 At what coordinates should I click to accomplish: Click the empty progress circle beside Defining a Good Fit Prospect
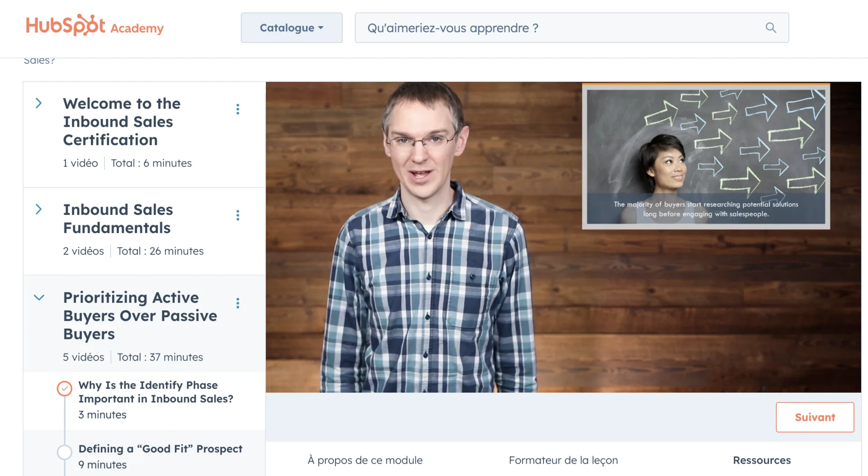coord(64,452)
